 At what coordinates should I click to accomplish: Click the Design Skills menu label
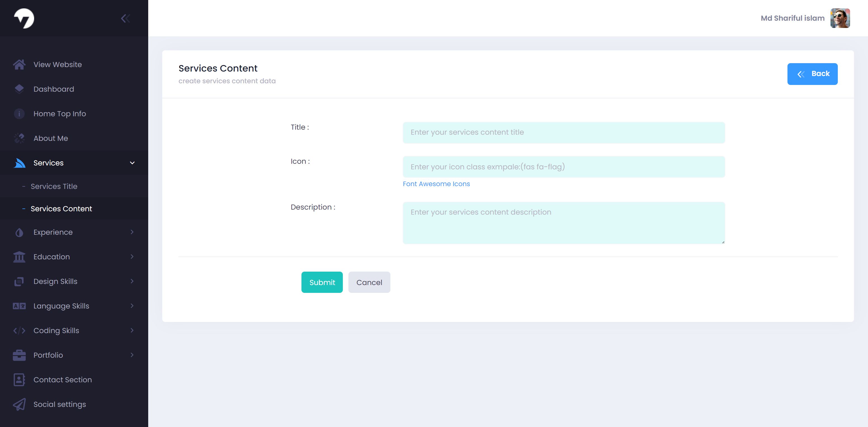point(55,281)
